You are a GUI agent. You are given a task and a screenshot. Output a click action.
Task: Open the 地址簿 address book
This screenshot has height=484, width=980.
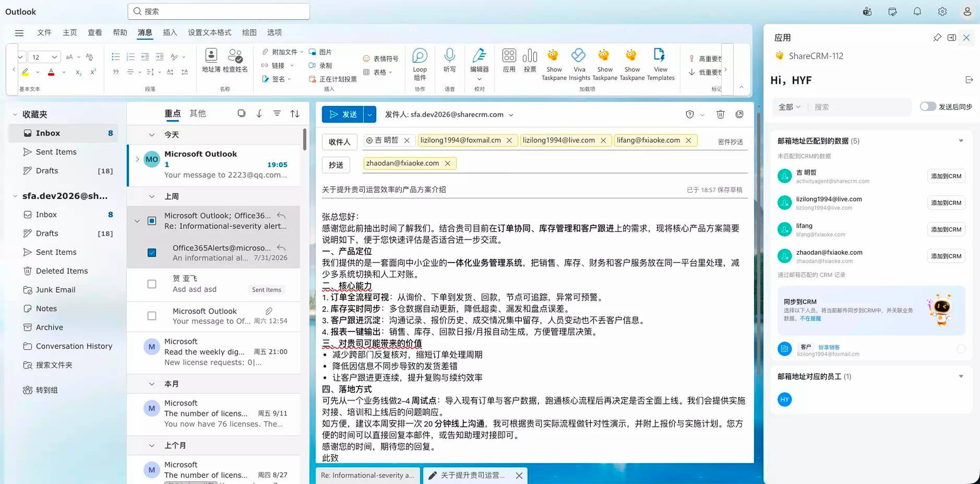pos(211,60)
